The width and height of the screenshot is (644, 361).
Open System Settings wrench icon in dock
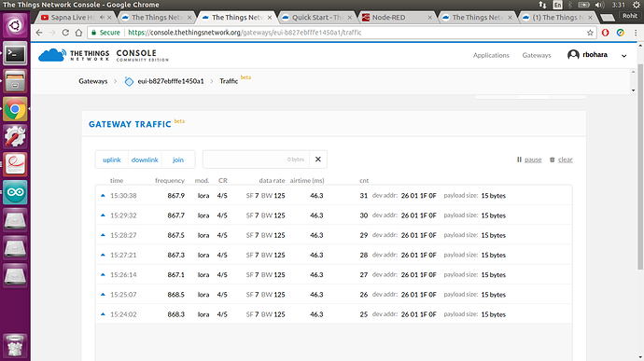(15, 136)
